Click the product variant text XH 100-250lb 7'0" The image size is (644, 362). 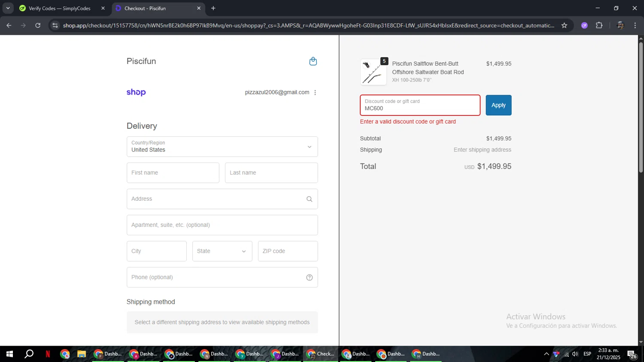(412, 80)
